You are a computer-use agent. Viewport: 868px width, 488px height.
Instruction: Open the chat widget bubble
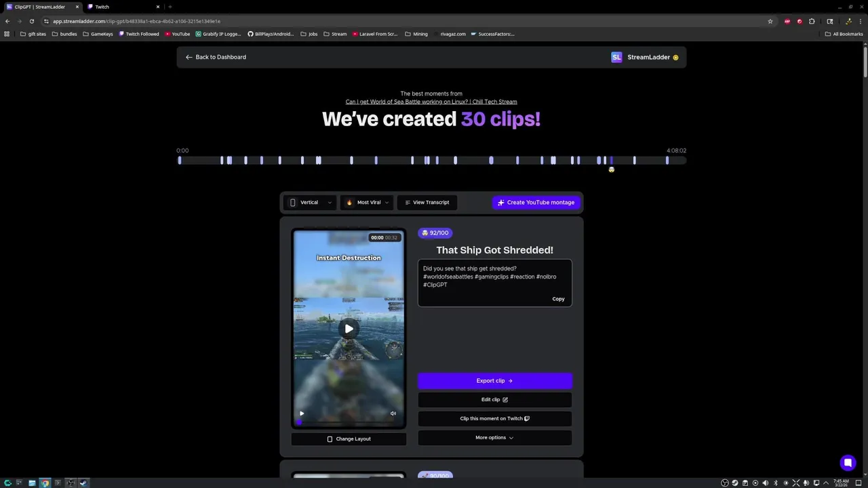(848, 463)
